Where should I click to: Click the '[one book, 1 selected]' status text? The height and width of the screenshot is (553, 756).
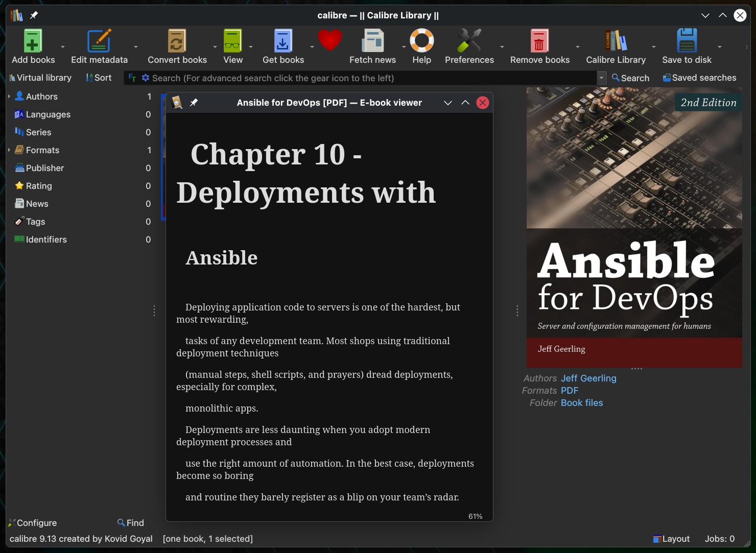coord(208,539)
